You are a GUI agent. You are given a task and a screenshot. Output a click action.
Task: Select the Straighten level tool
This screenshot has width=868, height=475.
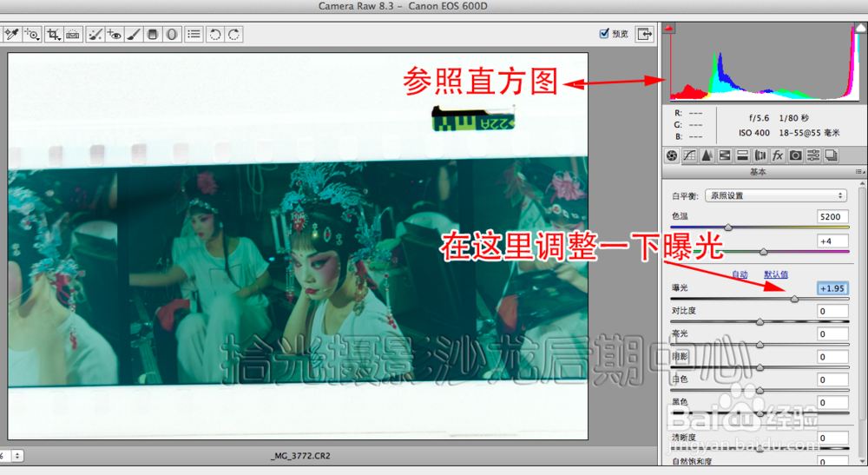coord(73,35)
